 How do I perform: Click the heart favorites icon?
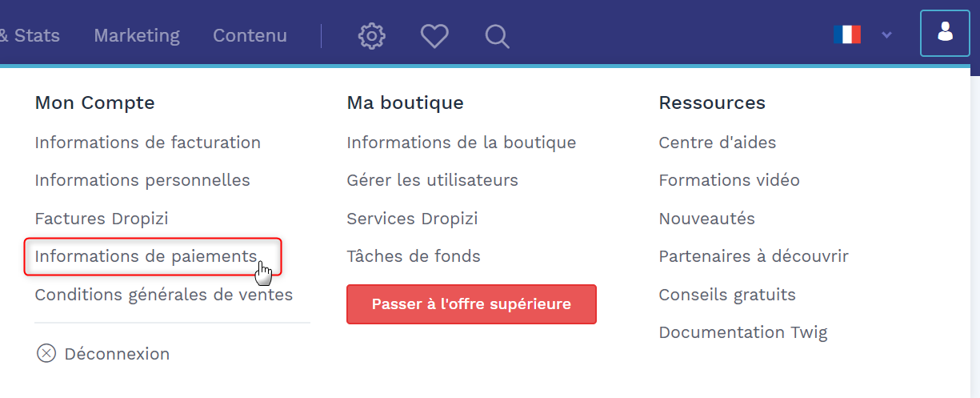[x=434, y=36]
